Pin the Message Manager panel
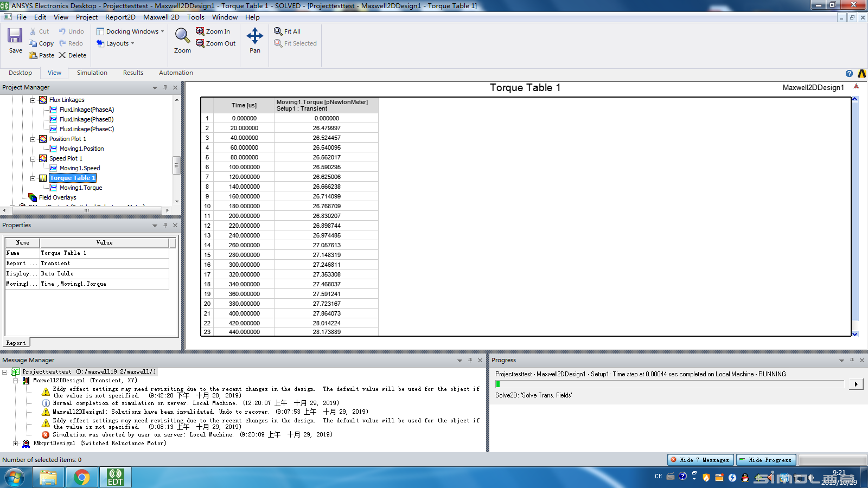 470,360
